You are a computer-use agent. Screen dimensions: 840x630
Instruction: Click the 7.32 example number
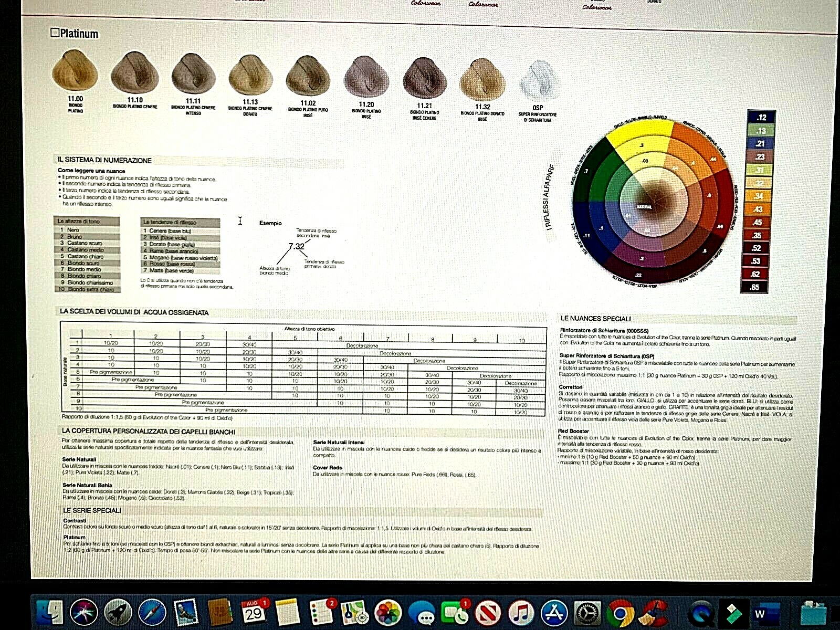[296, 246]
